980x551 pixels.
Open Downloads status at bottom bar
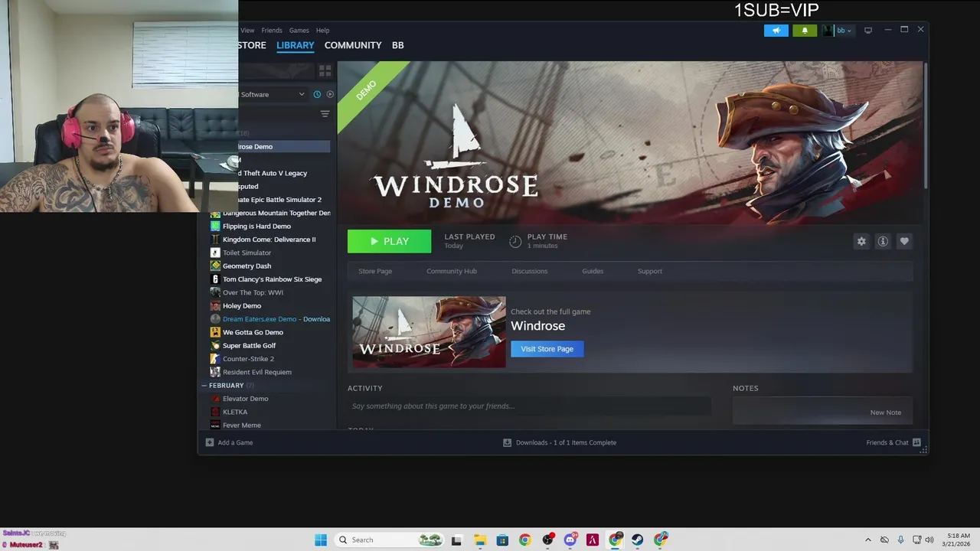click(x=560, y=442)
